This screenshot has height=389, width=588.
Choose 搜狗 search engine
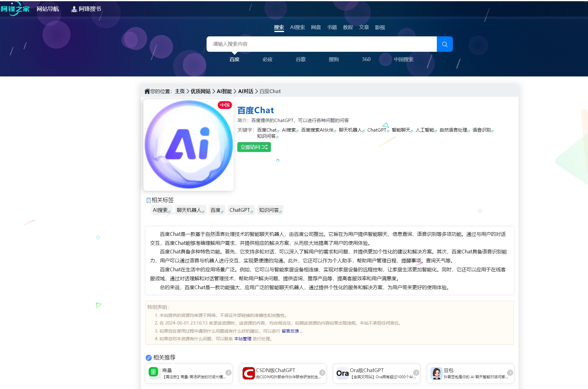click(334, 59)
